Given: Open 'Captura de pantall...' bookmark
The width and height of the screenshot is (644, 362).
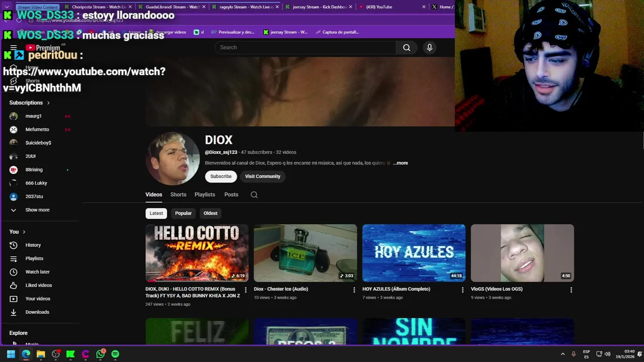Looking at the screenshot, I should 337,32.
